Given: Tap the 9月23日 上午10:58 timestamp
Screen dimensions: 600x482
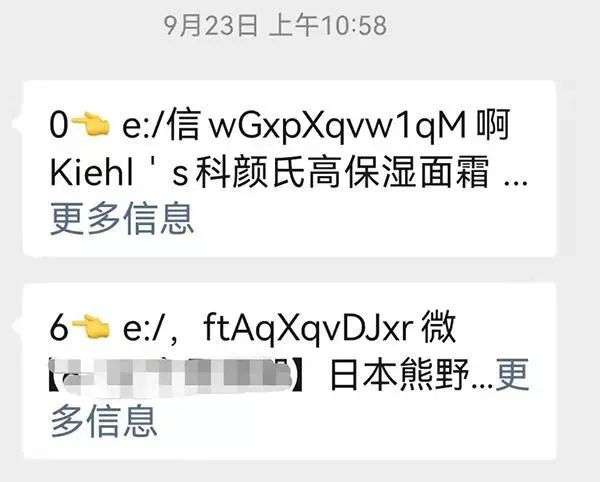Looking at the screenshot, I should click(x=275, y=26).
